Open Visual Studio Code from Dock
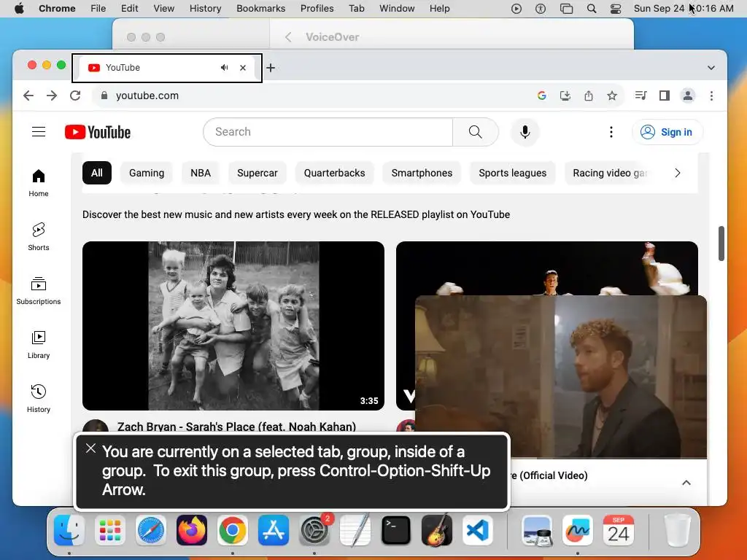The image size is (747, 560). point(478,530)
